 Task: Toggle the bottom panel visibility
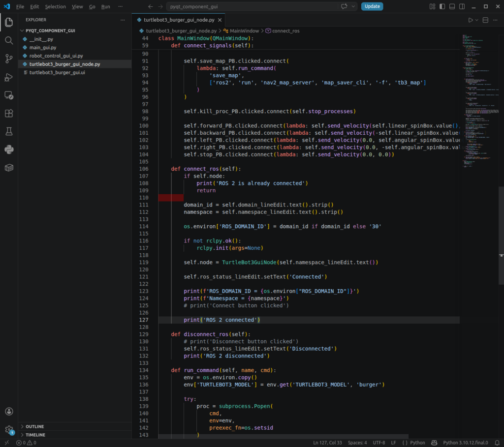(x=452, y=6)
